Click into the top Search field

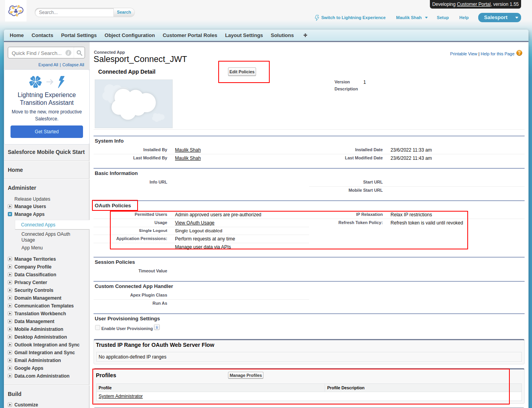pyautogui.click(x=74, y=12)
